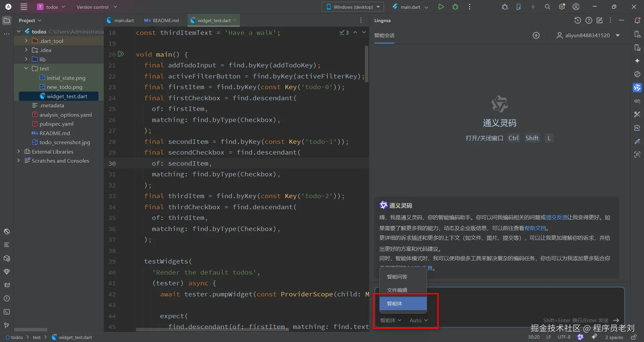
Task: Open the Flutter puzzle-wrench extensions tool window
Action: 637,128
